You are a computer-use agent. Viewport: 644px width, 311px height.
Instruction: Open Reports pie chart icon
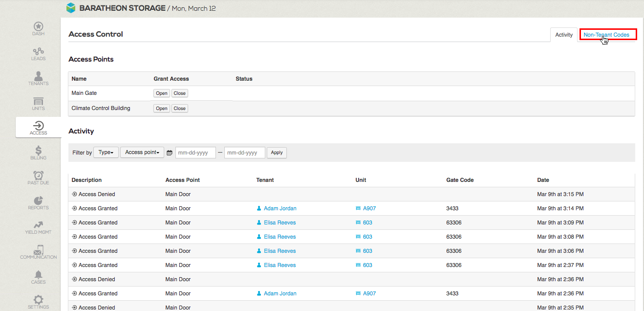pos(38,201)
